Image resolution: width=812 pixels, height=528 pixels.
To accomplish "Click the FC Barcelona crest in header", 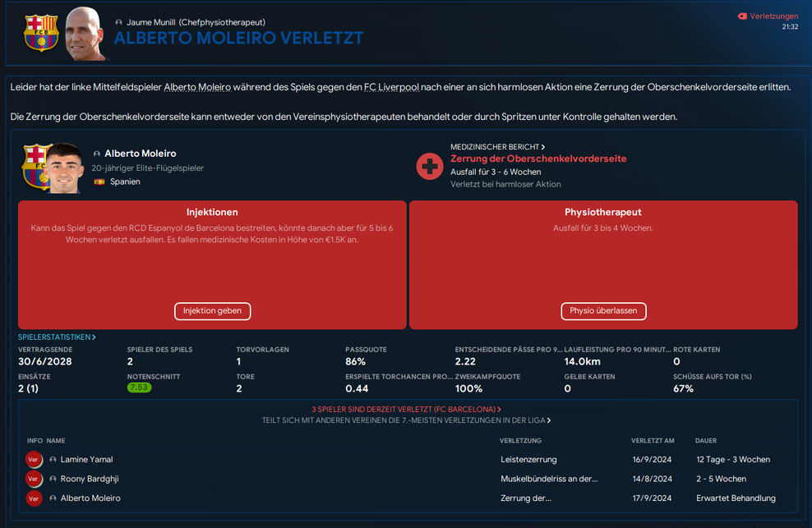I will 40,33.
